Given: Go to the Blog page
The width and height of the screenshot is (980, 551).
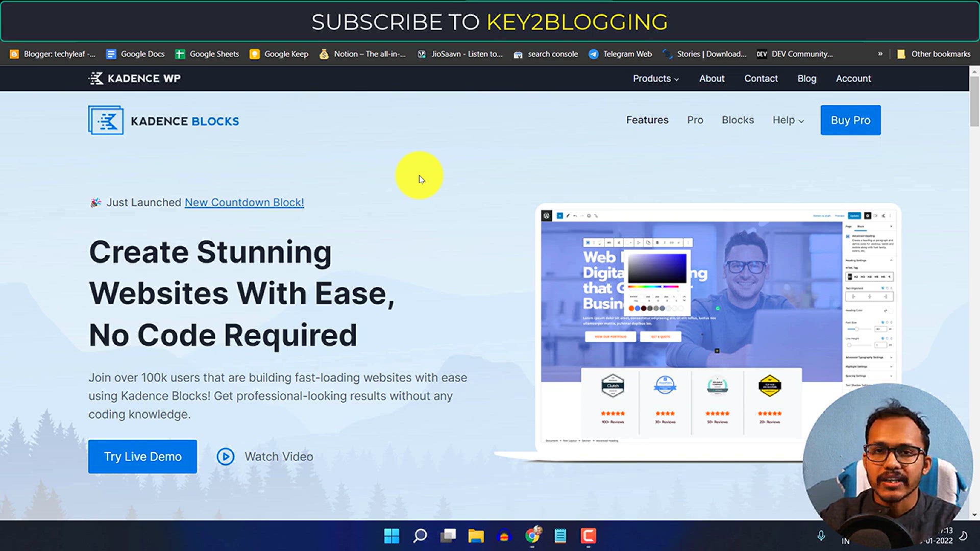Looking at the screenshot, I should point(806,79).
